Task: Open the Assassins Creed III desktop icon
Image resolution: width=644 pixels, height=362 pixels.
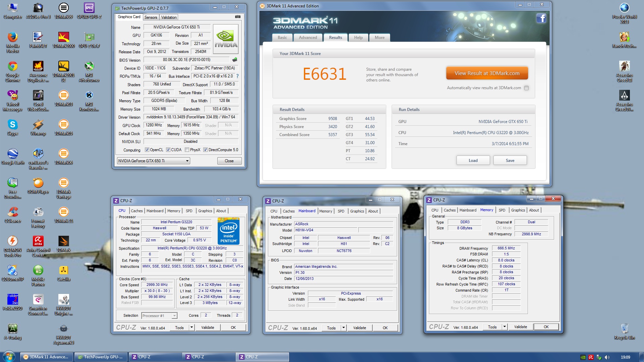Action: pyautogui.click(x=624, y=71)
